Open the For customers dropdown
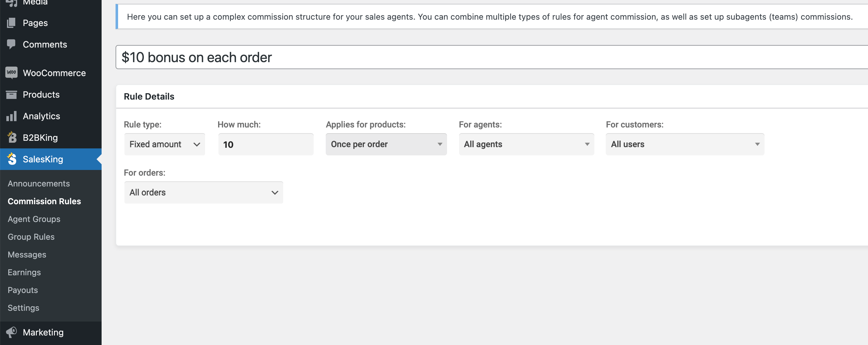Viewport: 868px width, 345px height. [x=685, y=144]
